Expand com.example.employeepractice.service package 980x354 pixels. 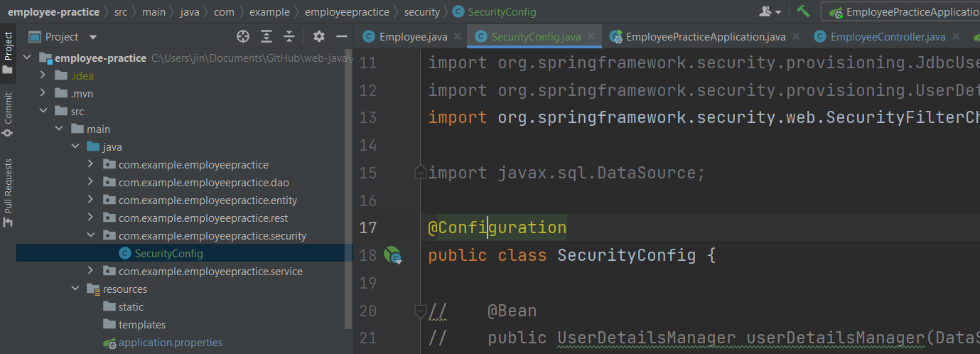tap(90, 272)
